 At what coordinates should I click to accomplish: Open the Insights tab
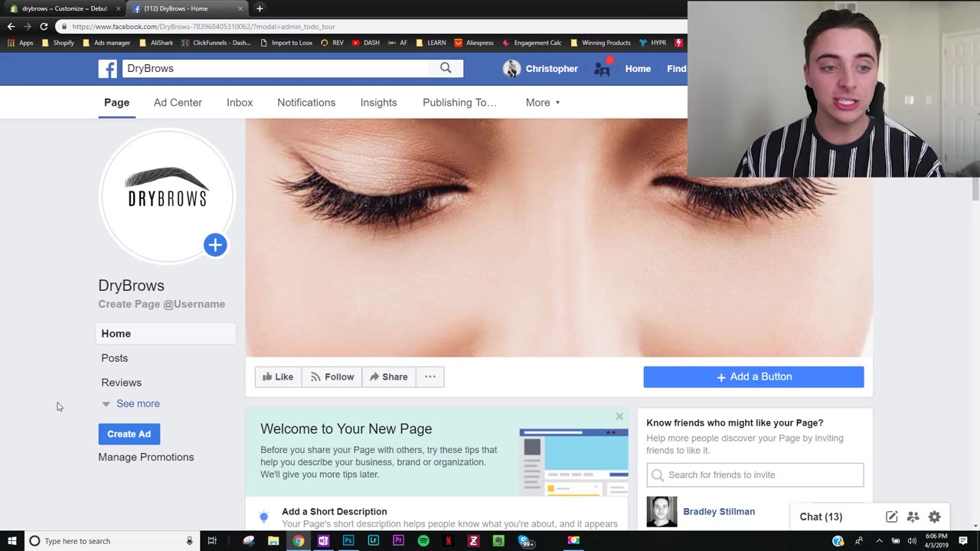point(379,103)
